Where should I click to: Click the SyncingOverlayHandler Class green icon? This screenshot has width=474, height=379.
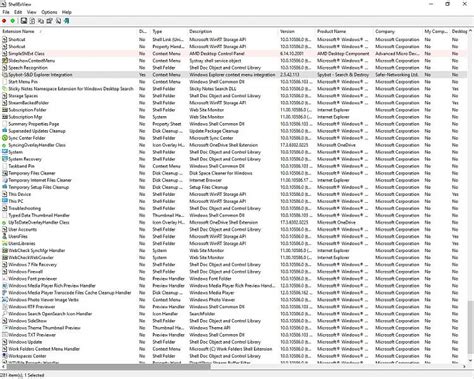click(5, 145)
